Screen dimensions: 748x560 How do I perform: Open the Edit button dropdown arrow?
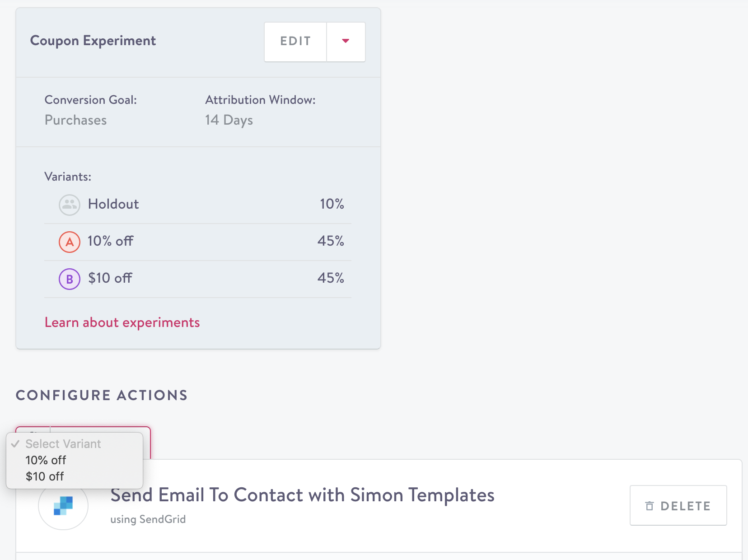click(346, 41)
